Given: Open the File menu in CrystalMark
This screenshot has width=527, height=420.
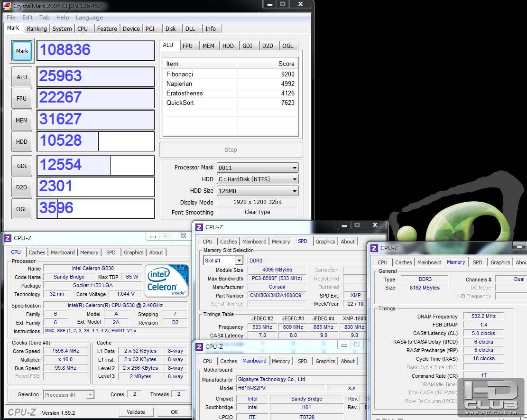Looking at the screenshot, I should (11, 18).
